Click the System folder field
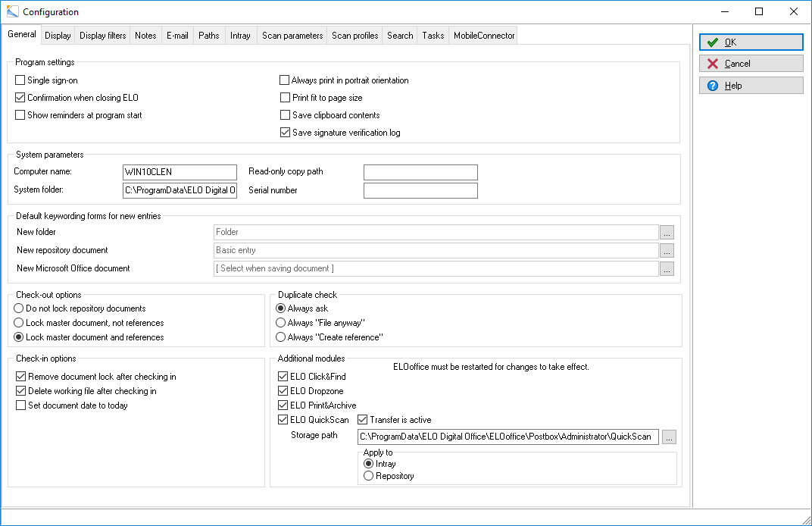Image resolution: width=812 pixels, height=526 pixels. 180,190
